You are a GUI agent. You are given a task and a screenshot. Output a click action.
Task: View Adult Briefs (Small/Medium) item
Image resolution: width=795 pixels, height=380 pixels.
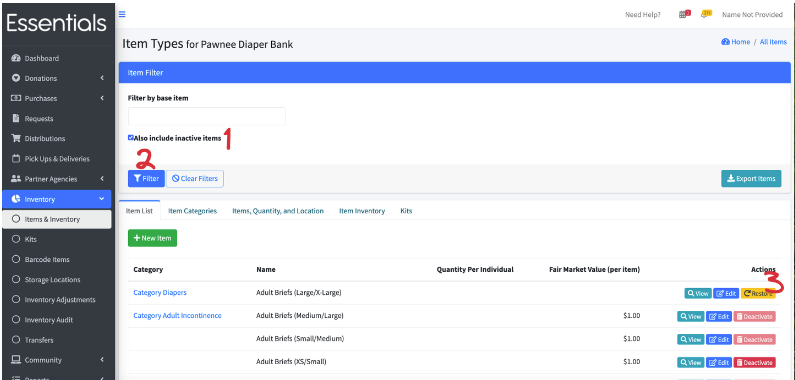(x=691, y=339)
